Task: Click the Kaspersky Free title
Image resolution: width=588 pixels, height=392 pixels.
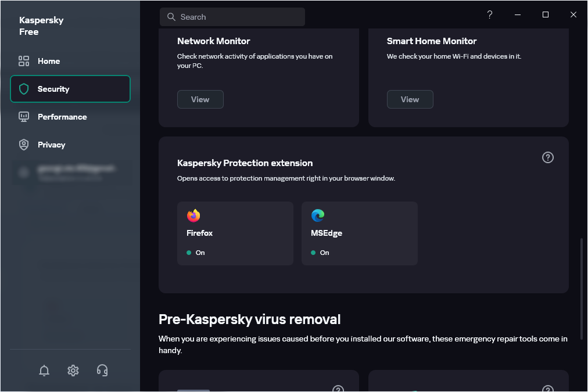Action: tap(41, 26)
